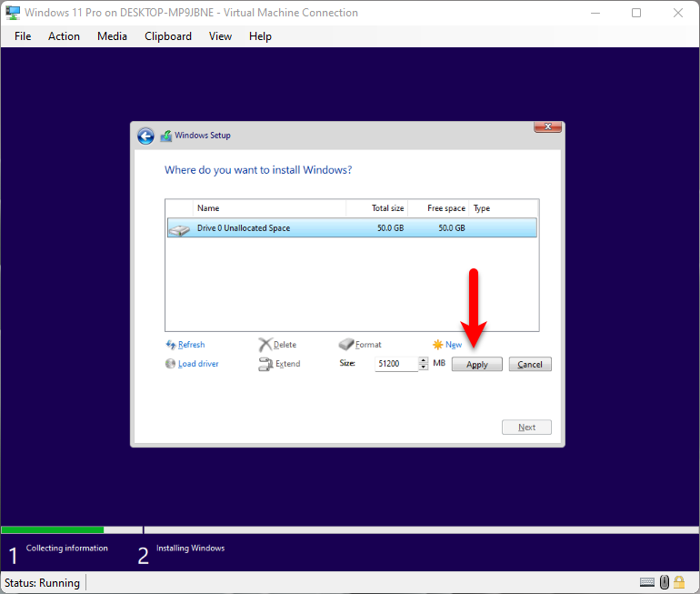Click the Extend partition icon
This screenshot has width=700, height=594.
[265, 364]
